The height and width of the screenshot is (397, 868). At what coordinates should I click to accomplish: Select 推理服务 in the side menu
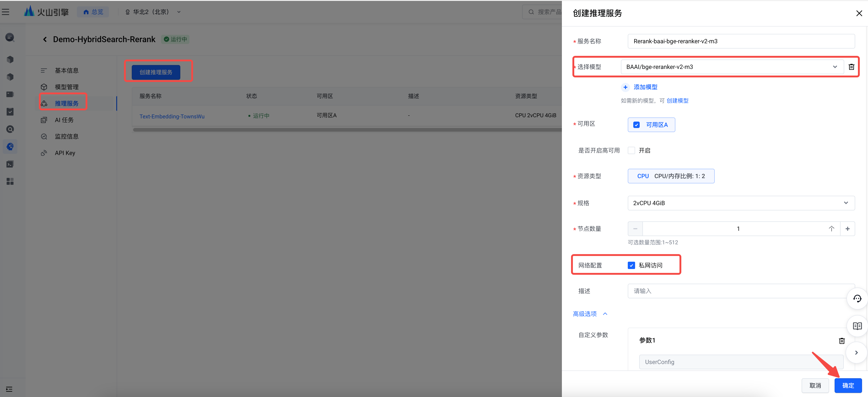coord(66,103)
